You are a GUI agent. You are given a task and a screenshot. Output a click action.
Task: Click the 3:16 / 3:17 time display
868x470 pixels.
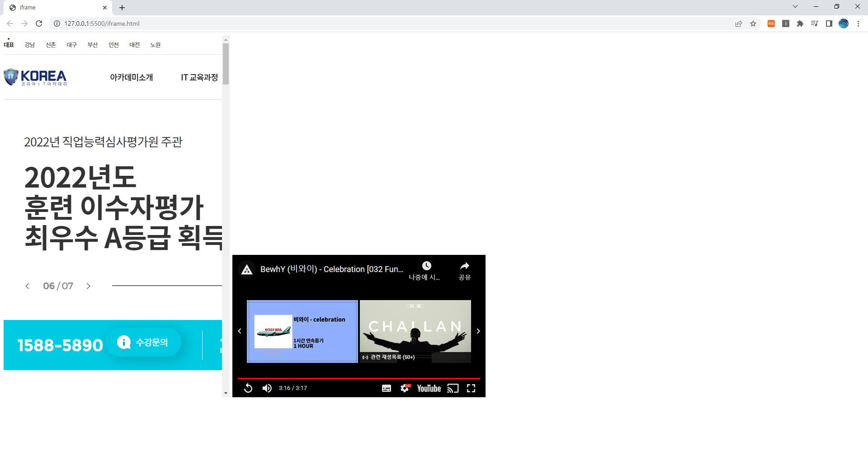(293, 388)
